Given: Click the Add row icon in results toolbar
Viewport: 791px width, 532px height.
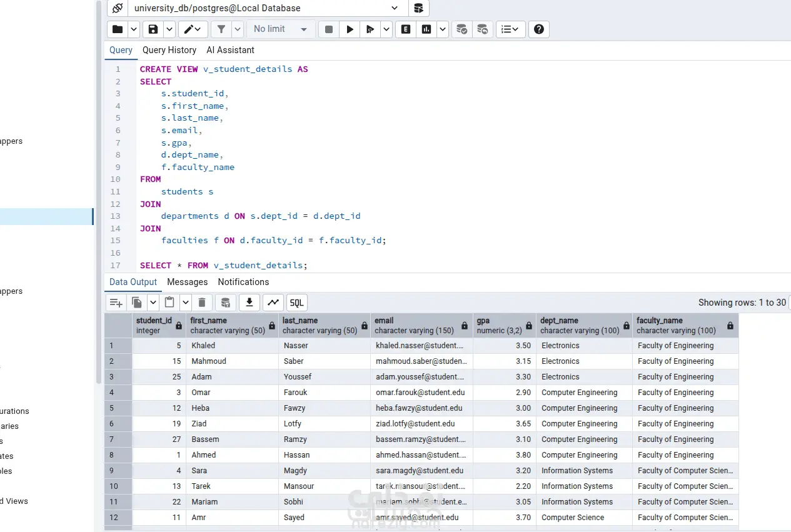Looking at the screenshot, I should tap(116, 303).
